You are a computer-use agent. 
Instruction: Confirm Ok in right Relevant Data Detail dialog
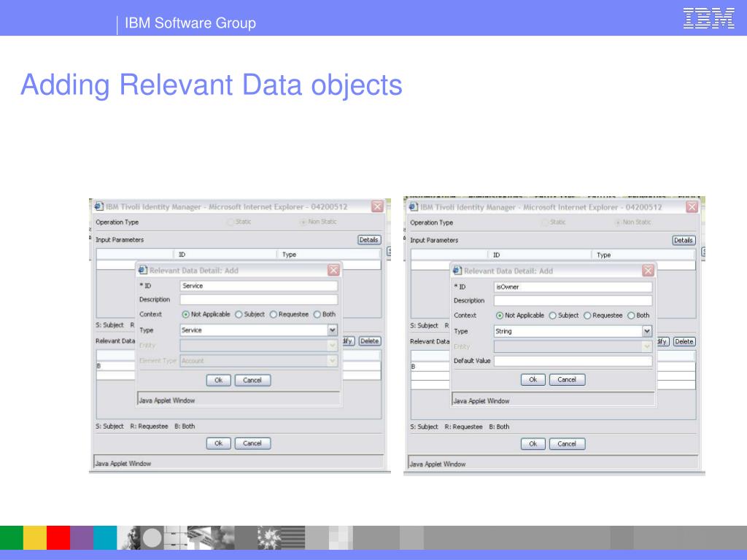pos(533,379)
